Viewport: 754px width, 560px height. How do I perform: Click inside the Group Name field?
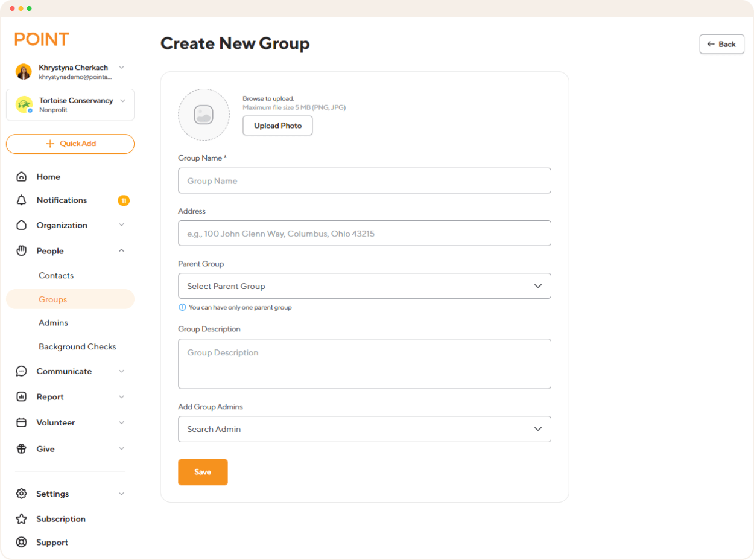(x=364, y=180)
